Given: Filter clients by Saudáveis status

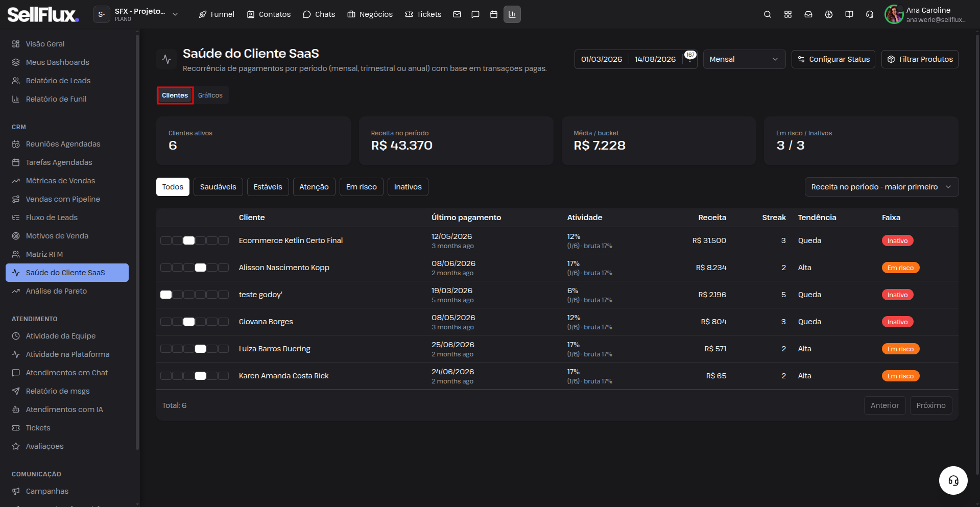Looking at the screenshot, I should [218, 187].
